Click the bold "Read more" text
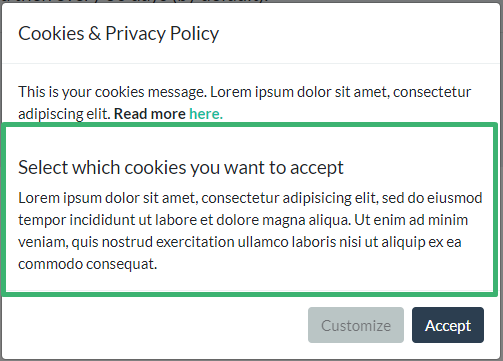This screenshot has width=503, height=361. [x=150, y=114]
